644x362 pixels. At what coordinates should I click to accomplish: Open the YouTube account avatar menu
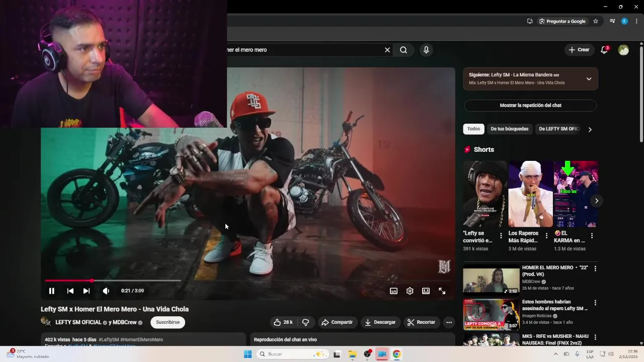(623, 50)
